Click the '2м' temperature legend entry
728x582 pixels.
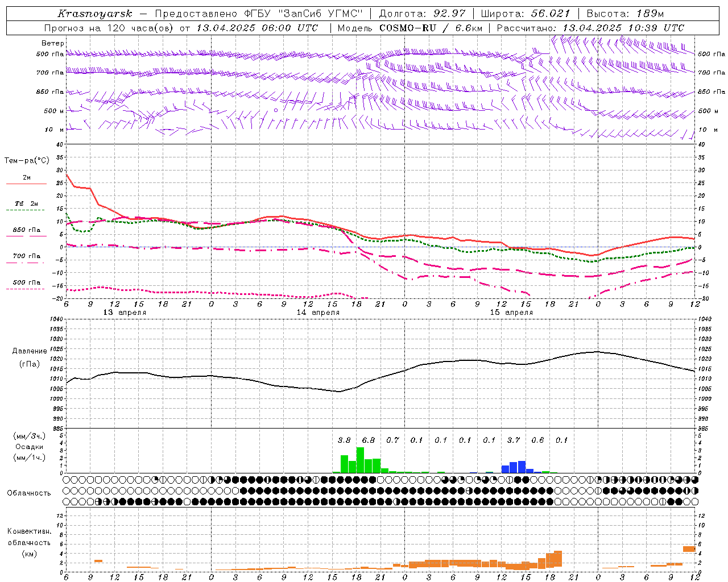27,178
